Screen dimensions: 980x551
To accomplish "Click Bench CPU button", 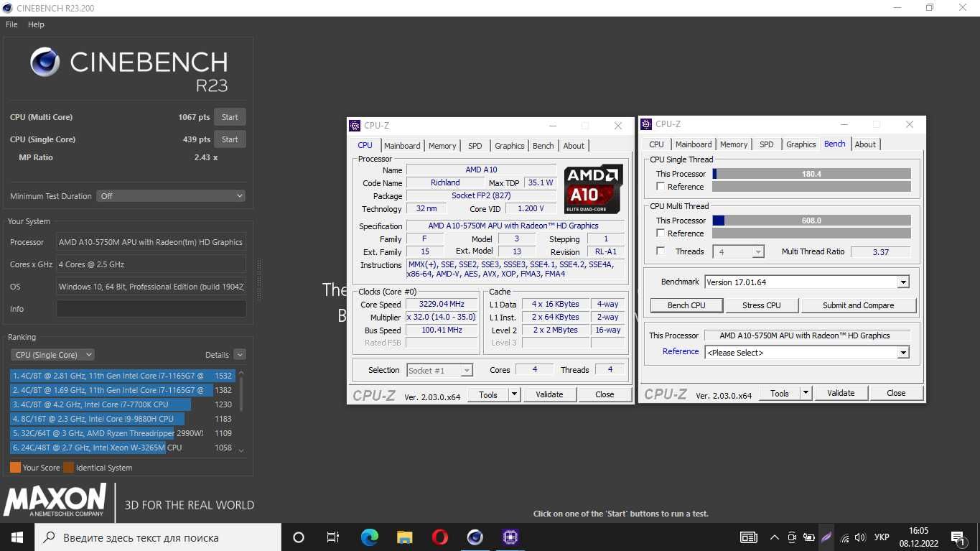I will 686,305.
